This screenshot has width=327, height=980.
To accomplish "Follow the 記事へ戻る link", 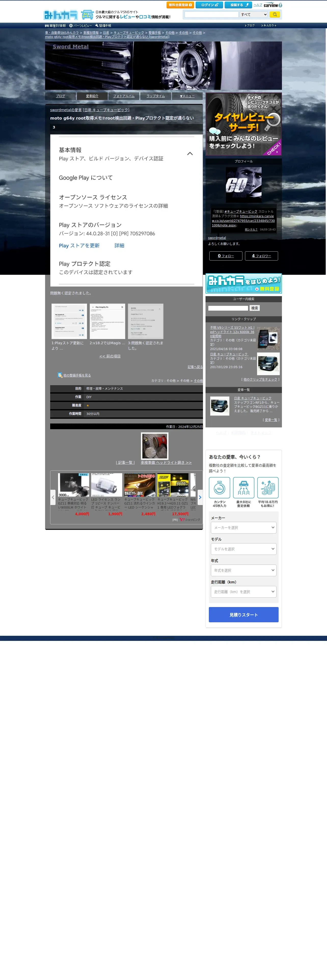I will tap(195, 367).
